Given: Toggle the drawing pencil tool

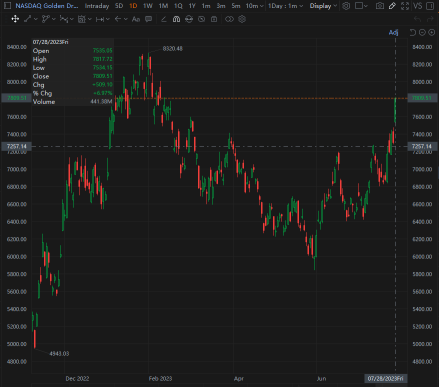Looking at the screenshot, I should pos(392,6).
